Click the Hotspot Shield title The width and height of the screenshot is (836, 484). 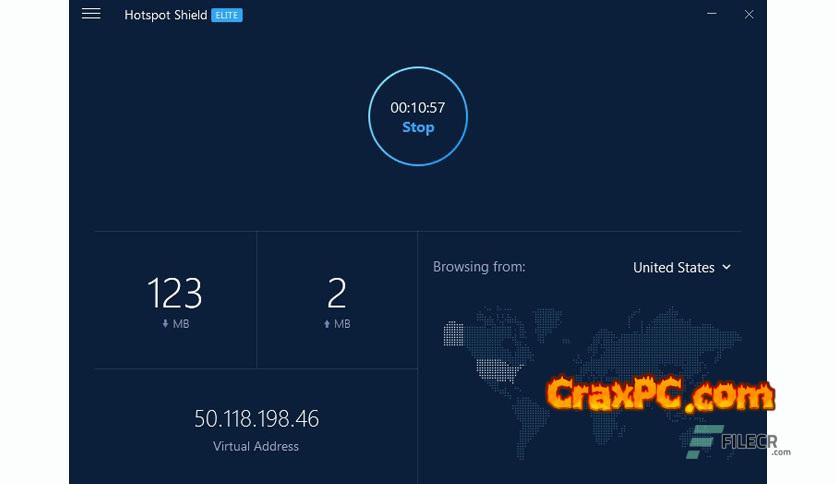click(166, 15)
